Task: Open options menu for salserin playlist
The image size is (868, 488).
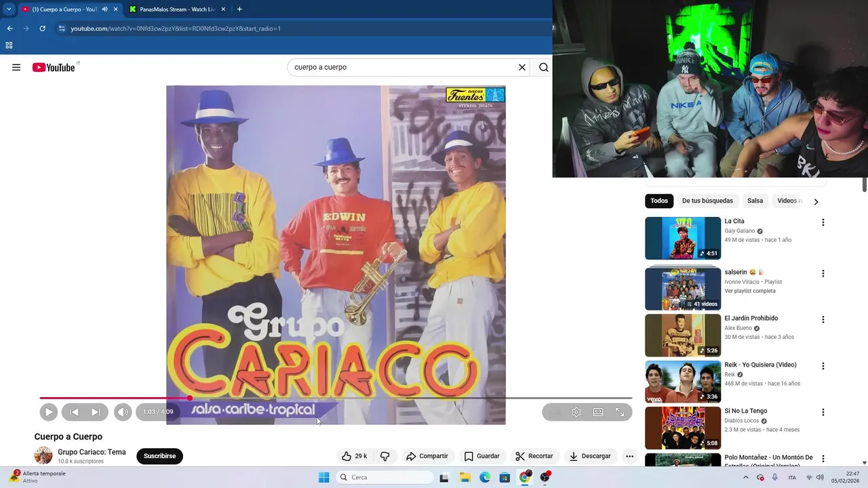Action: pos(823,273)
